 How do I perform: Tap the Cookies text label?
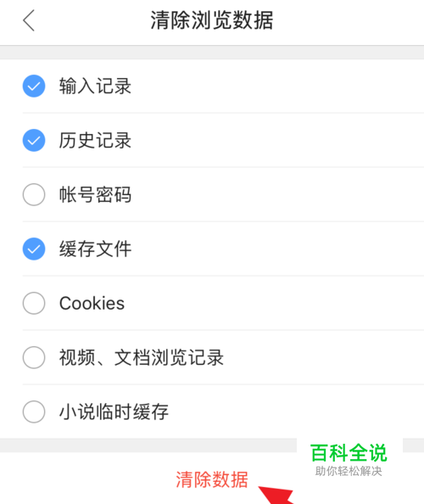[92, 304]
